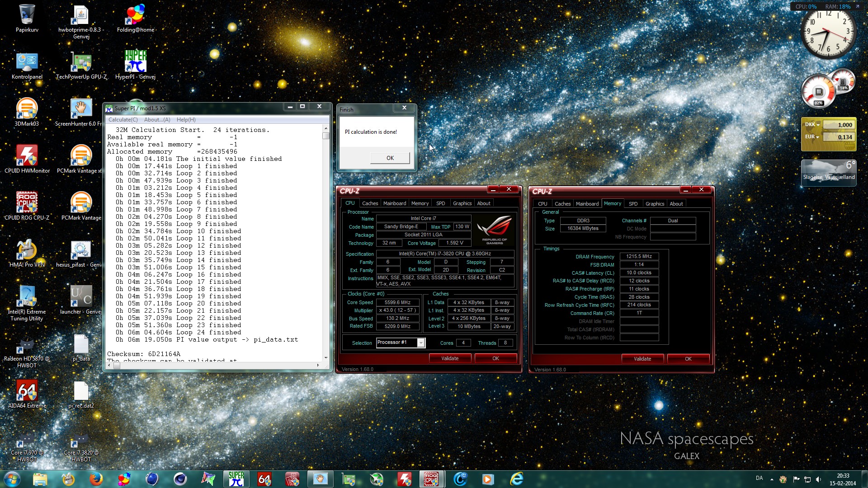The width and height of the screenshot is (868, 488).
Task: Open Windows Start menu orb
Action: tap(12, 479)
